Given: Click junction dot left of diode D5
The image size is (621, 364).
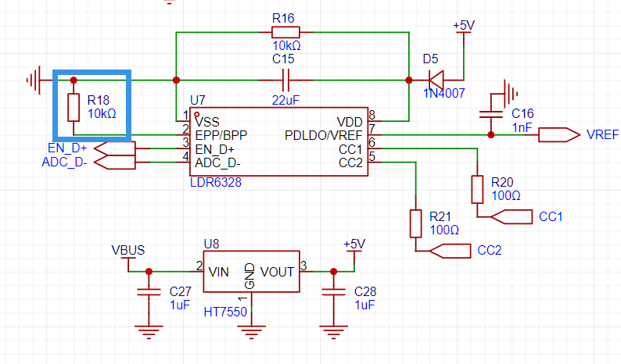Looking at the screenshot, I should (409, 80).
